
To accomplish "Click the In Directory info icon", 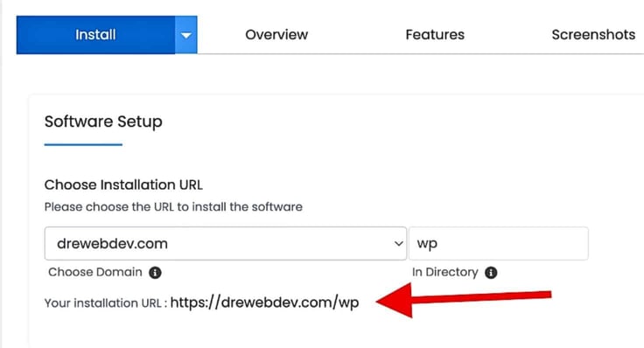I will tap(491, 273).
